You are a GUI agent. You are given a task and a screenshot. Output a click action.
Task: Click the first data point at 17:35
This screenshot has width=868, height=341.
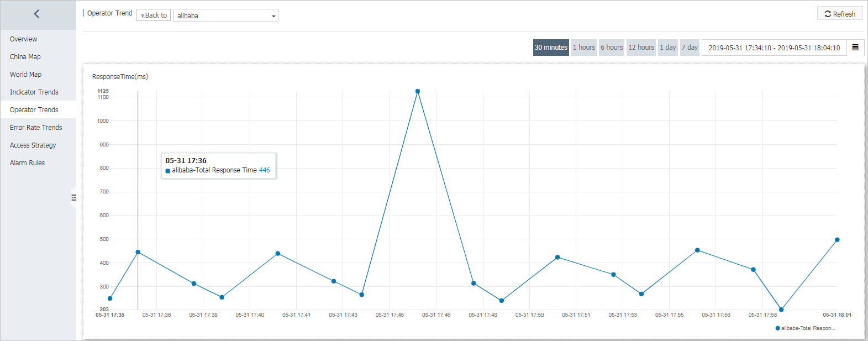click(110, 298)
